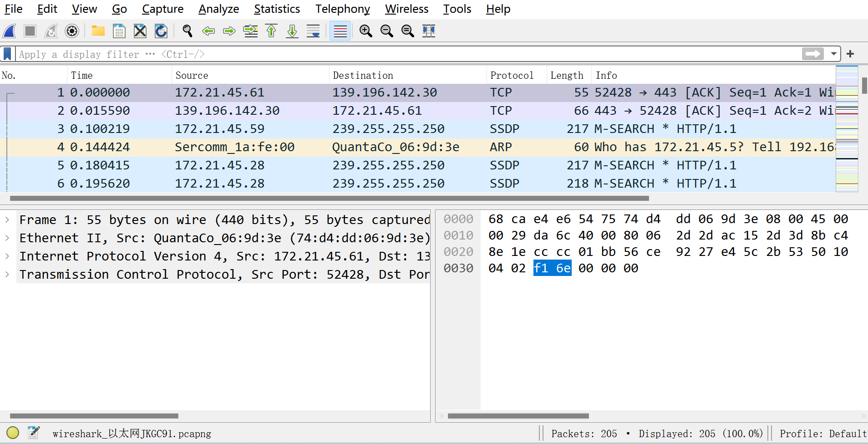
Task: Click the intelligent scrollbar minimap
Action: [847, 129]
